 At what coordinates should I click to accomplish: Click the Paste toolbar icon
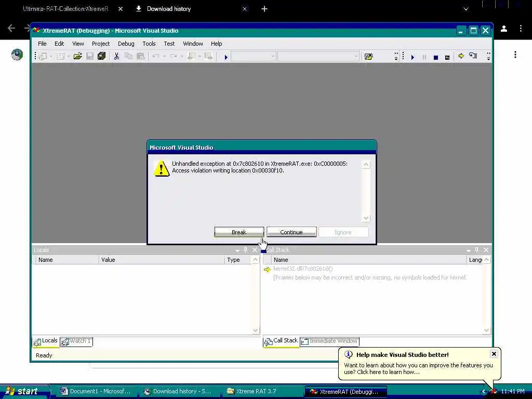pyautogui.click(x=140, y=56)
